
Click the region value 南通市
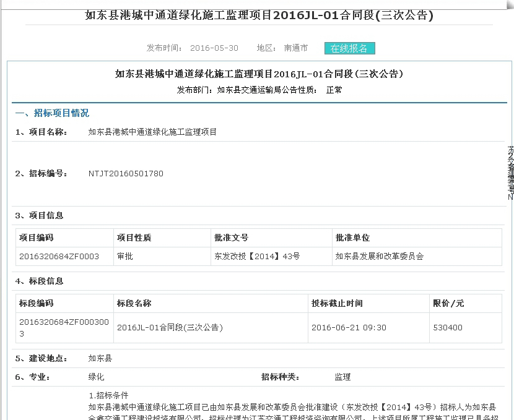295,48
